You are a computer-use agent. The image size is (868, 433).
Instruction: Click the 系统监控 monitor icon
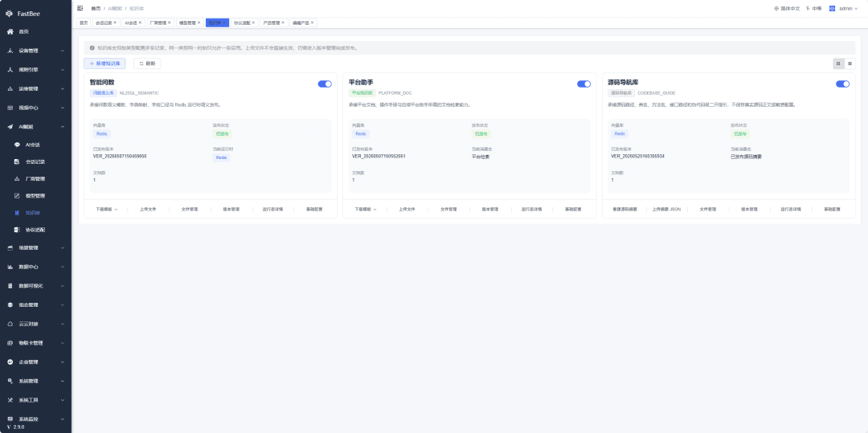coord(10,419)
